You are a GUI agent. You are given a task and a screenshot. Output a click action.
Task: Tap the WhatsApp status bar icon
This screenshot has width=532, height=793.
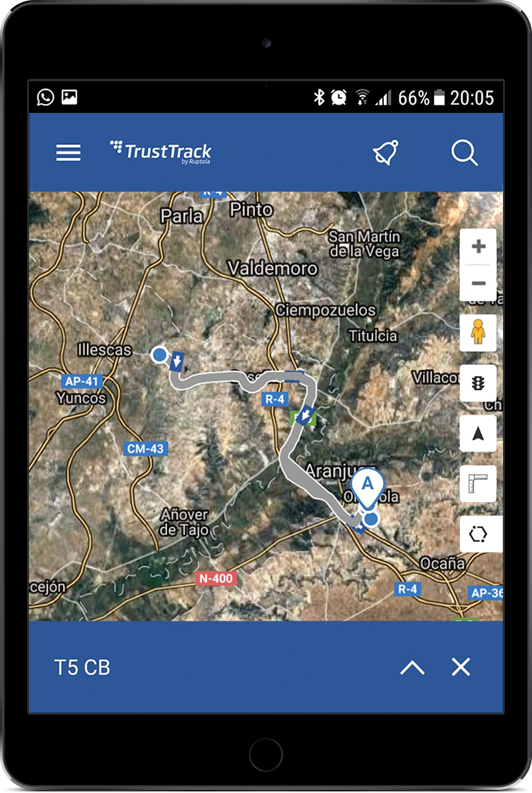pos(46,97)
